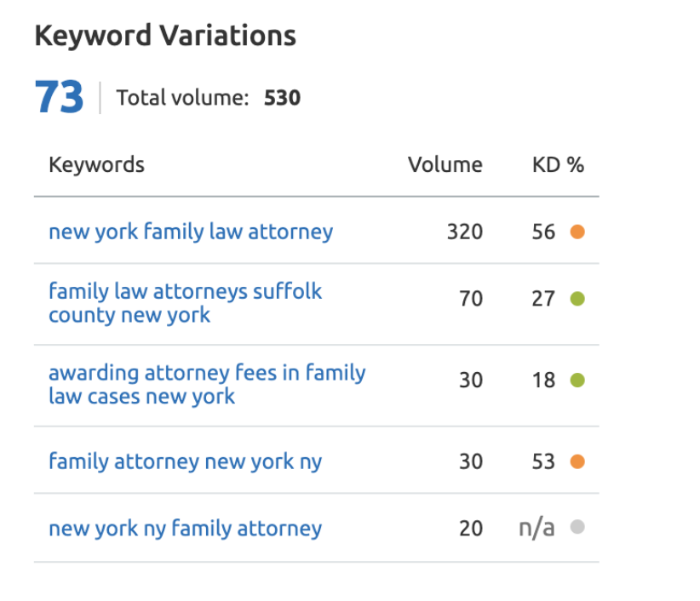
Task: Select the KD score '56'
Action: click(543, 231)
